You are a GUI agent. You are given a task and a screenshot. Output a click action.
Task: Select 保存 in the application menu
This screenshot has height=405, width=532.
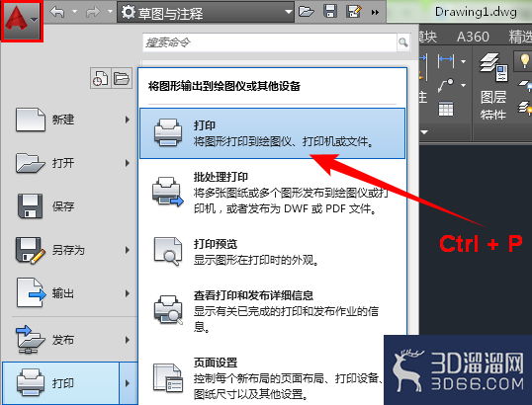(69, 206)
